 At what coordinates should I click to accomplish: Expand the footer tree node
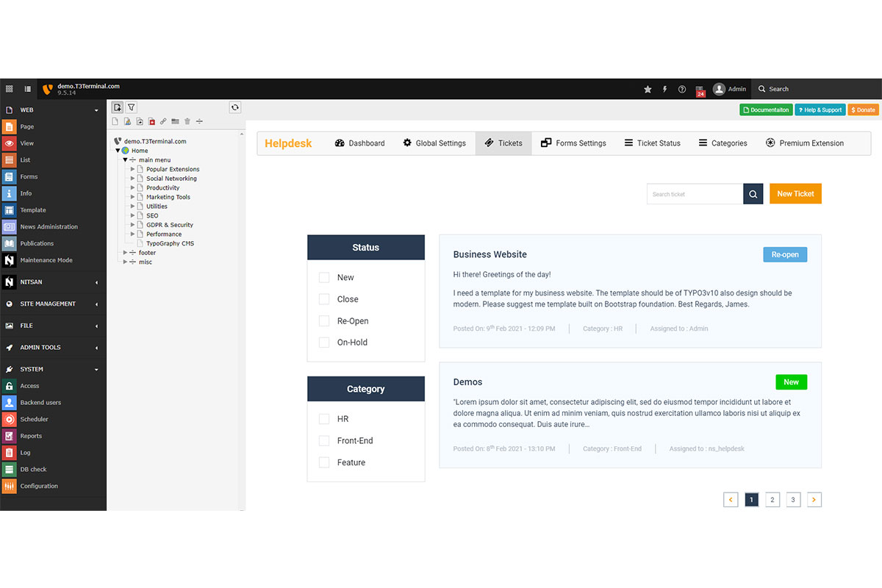pos(126,253)
